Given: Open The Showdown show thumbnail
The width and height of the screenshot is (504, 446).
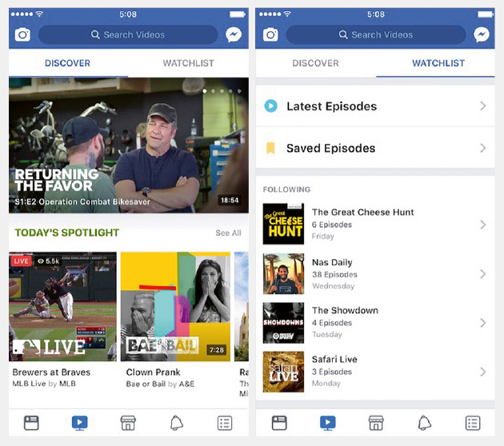Looking at the screenshot, I should click(x=283, y=323).
